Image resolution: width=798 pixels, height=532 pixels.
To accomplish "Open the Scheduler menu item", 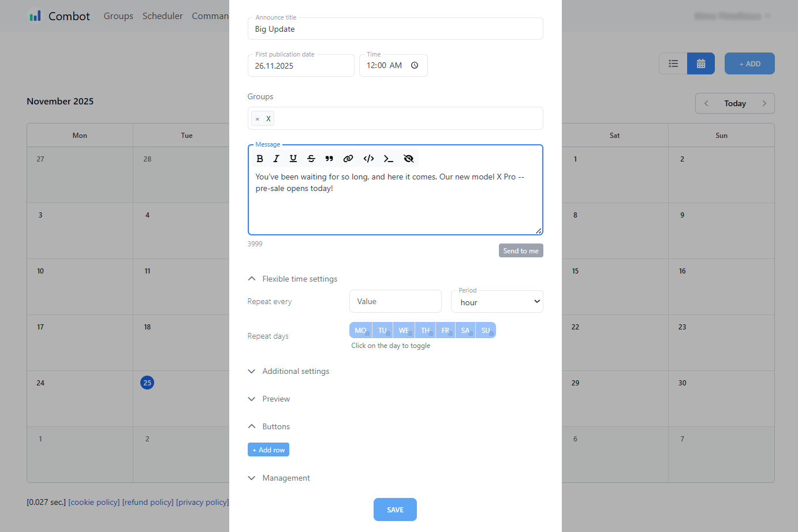I will pos(162,16).
